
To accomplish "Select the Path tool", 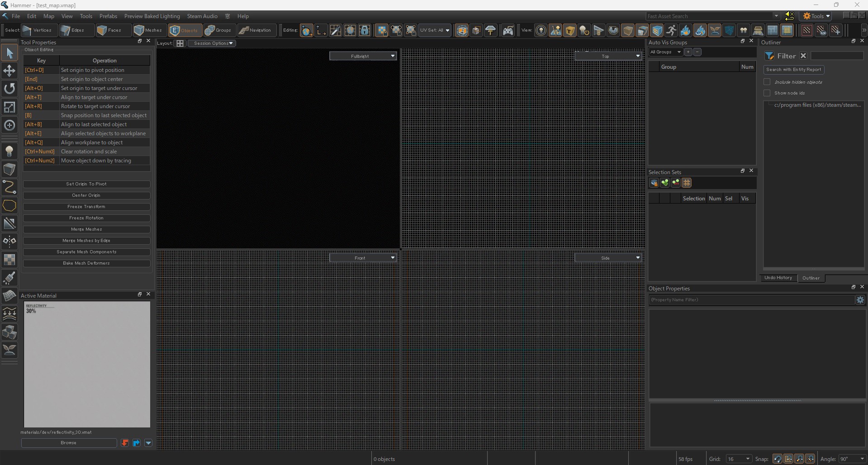I will coord(9,187).
